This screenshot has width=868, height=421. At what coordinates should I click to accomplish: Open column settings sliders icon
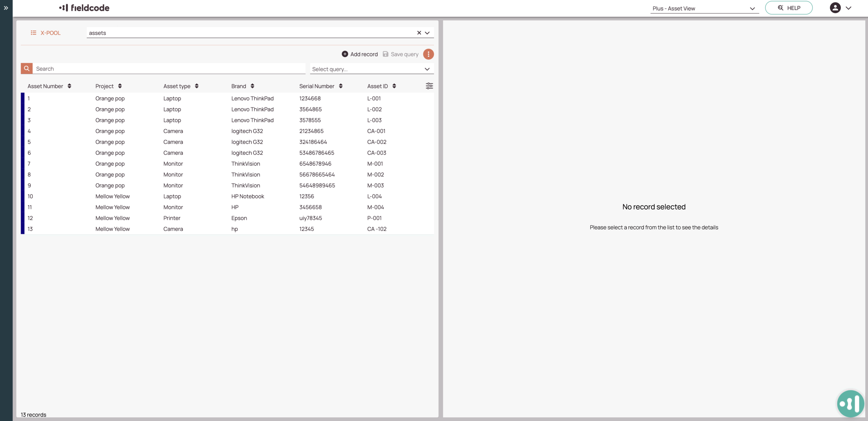[429, 86]
